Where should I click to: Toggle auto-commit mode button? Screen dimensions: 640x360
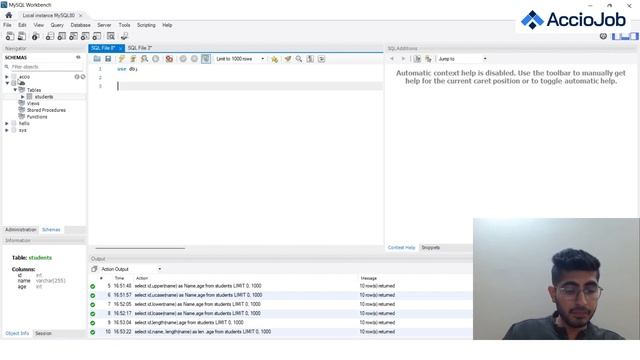click(206, 59)
